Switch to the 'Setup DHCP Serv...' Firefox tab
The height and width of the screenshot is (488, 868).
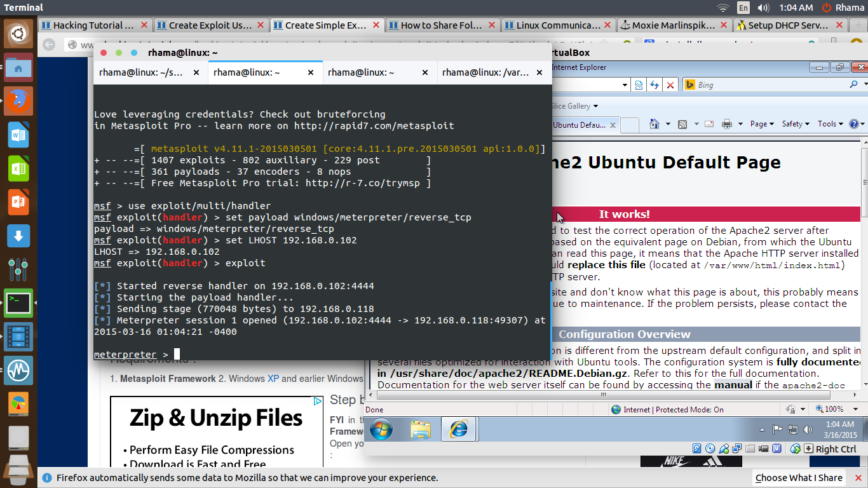[789, 25]
